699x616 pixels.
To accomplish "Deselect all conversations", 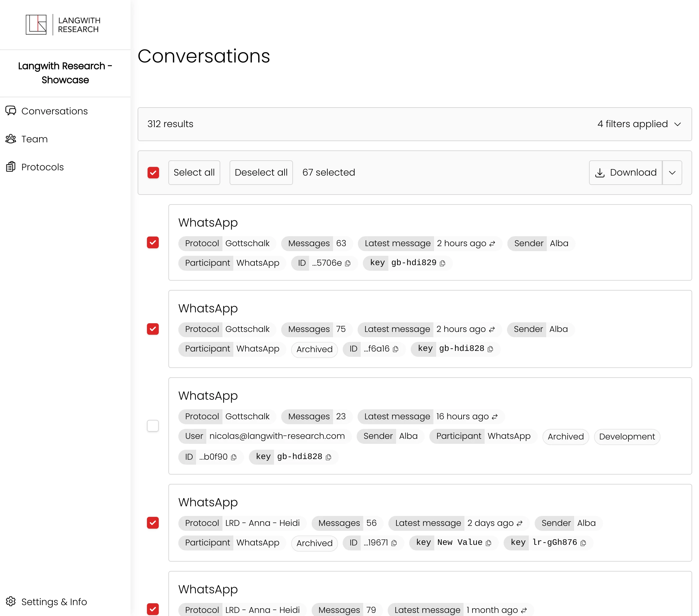I will 261,172.
